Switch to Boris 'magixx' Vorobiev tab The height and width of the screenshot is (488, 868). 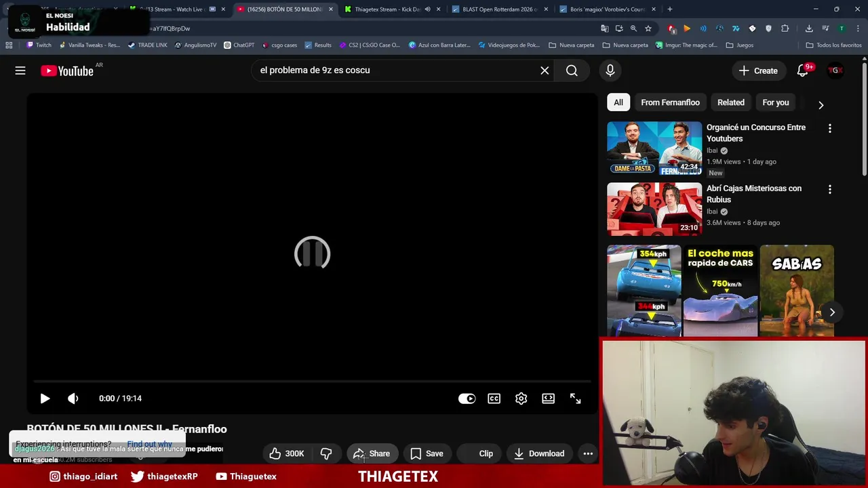(607, 9)
